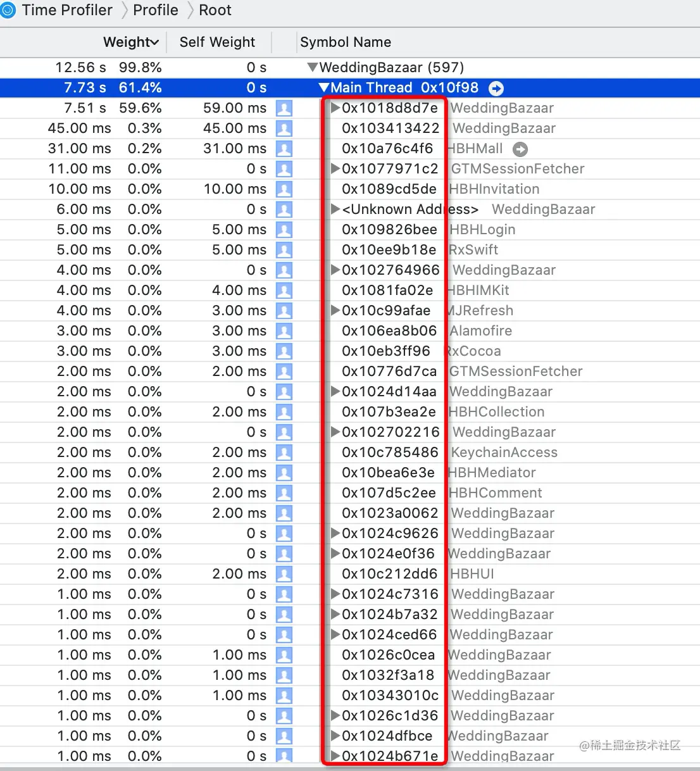Focus on Main Thread using arrow icon
Screen dimensions: 700x771
(496, 89)
